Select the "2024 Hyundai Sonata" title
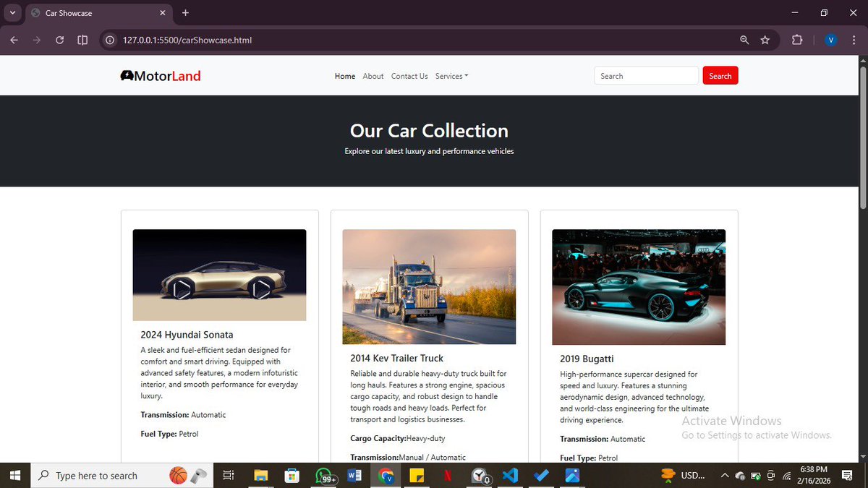 [187, 335]
